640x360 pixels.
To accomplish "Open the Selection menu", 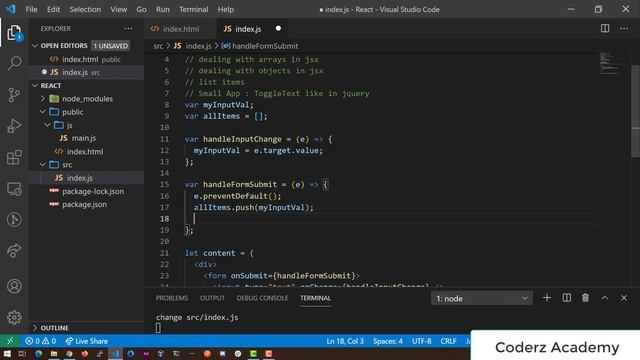I will point(85,9).
